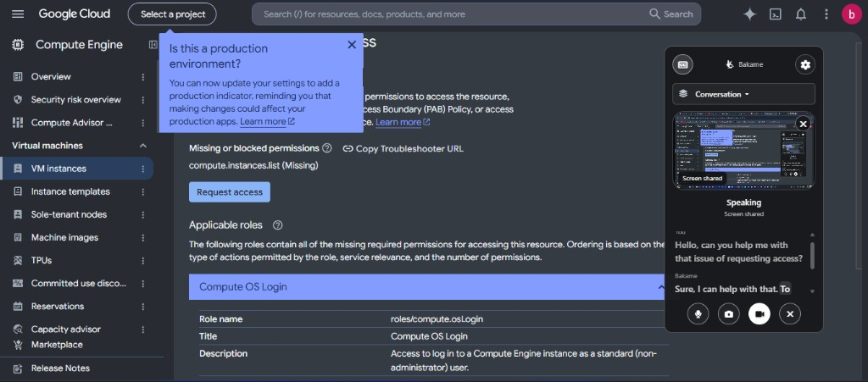Viewport: 868px width, 382px height.
Task: Open more options for Security risk overview
Action: pyautogui.click(x=142, y=100)
